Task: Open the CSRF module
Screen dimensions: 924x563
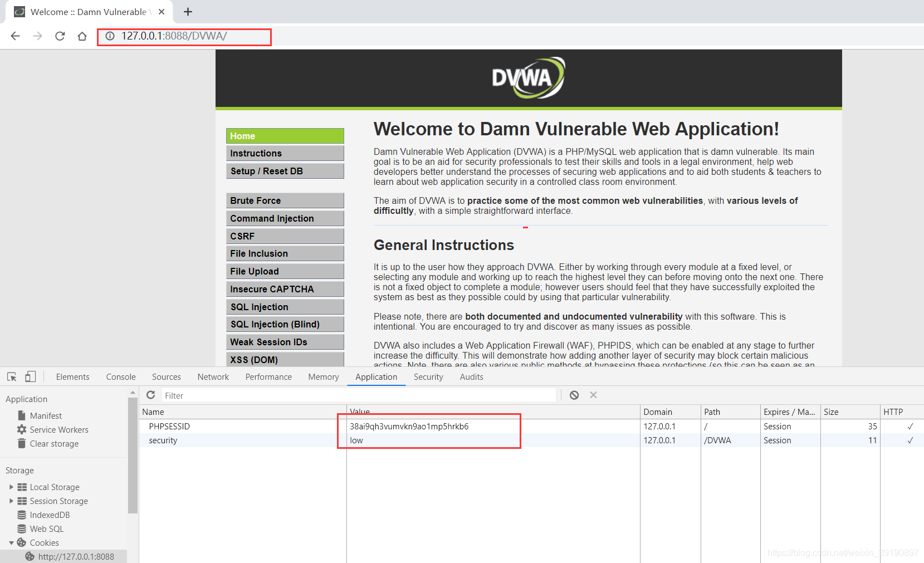Action: 285,236
